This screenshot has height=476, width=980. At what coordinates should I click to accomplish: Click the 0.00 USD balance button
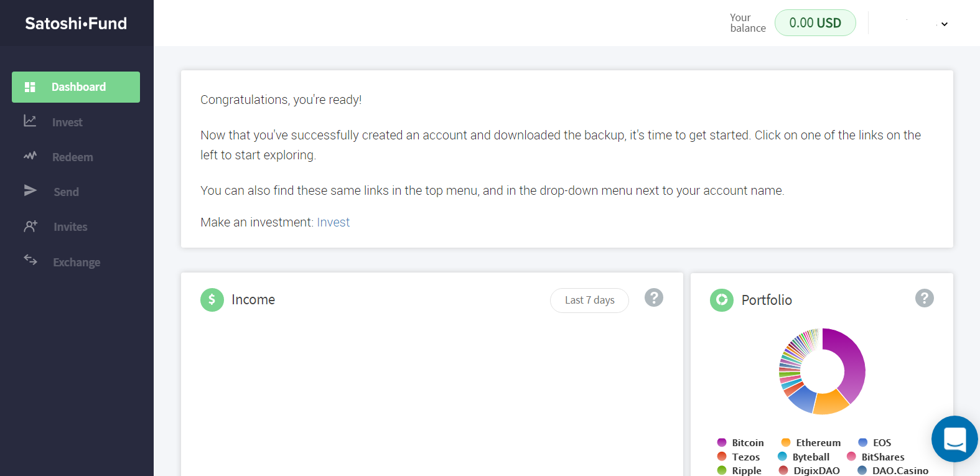tap(814, 23)
